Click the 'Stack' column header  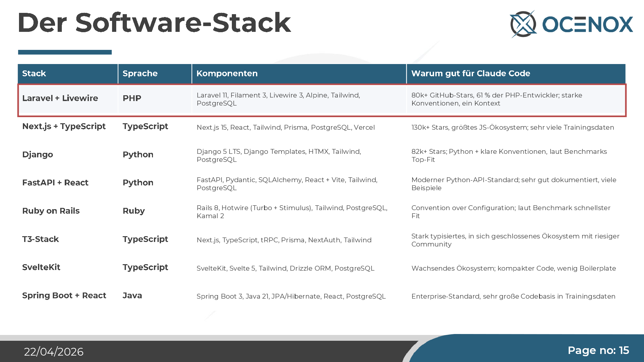tap(68, 73)
